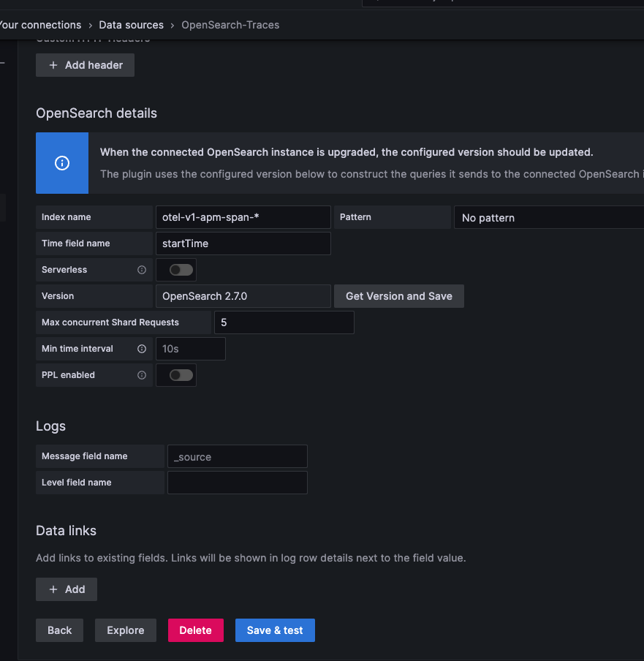The image size is (644, 661).
Task: Open Explore for this data source
Action: coord(125,630)
